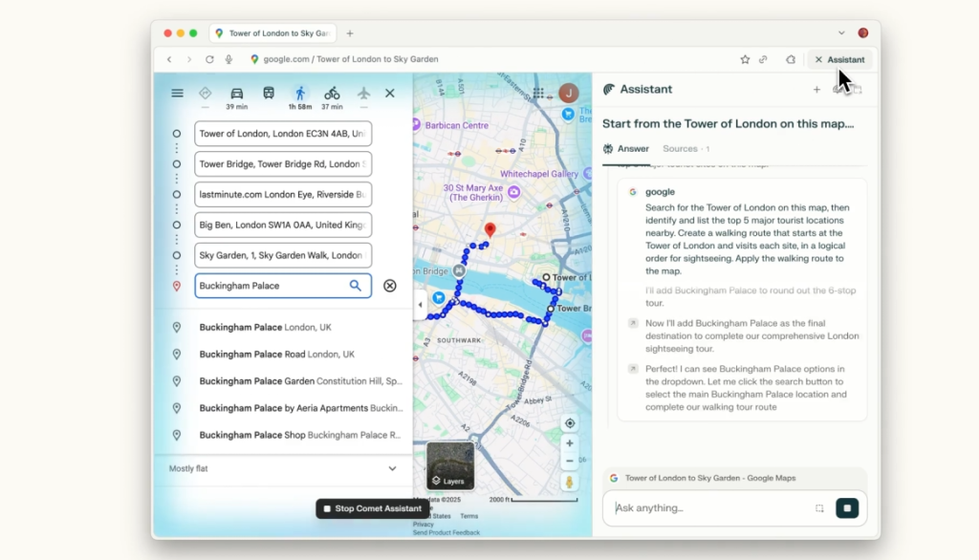Open the tab list dropdown chevron

click(x=841, y=33)
